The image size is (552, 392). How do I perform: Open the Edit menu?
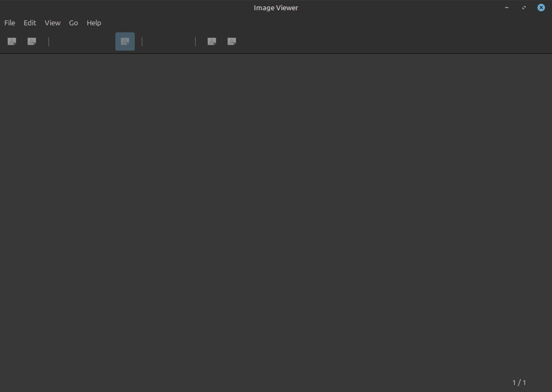(30, 23)
